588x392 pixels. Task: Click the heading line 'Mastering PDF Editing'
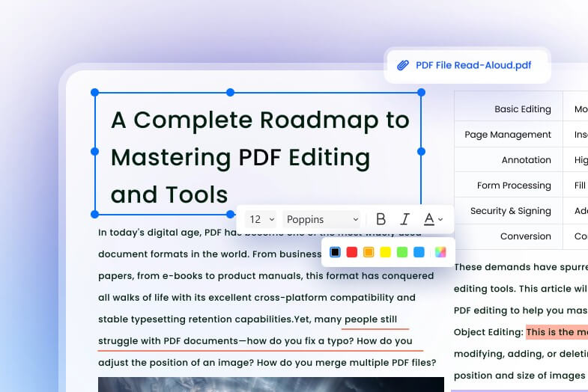[x=240, y=158]
